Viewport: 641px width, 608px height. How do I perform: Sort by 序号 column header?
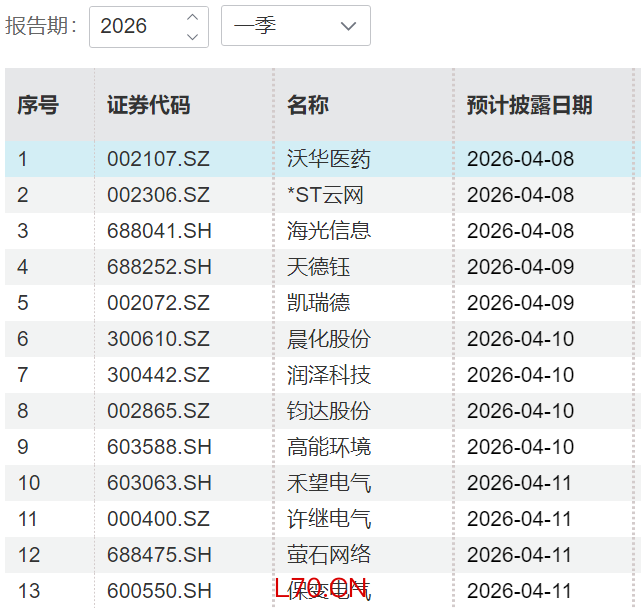38,105
